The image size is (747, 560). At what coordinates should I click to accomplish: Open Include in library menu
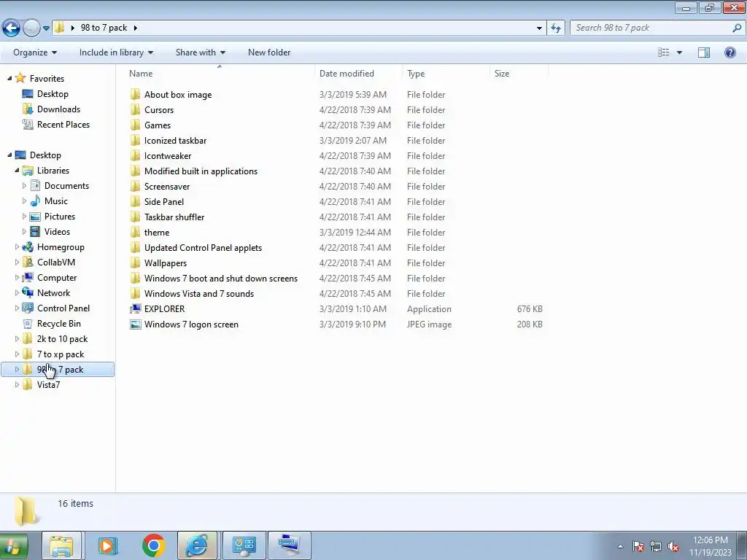116,52
